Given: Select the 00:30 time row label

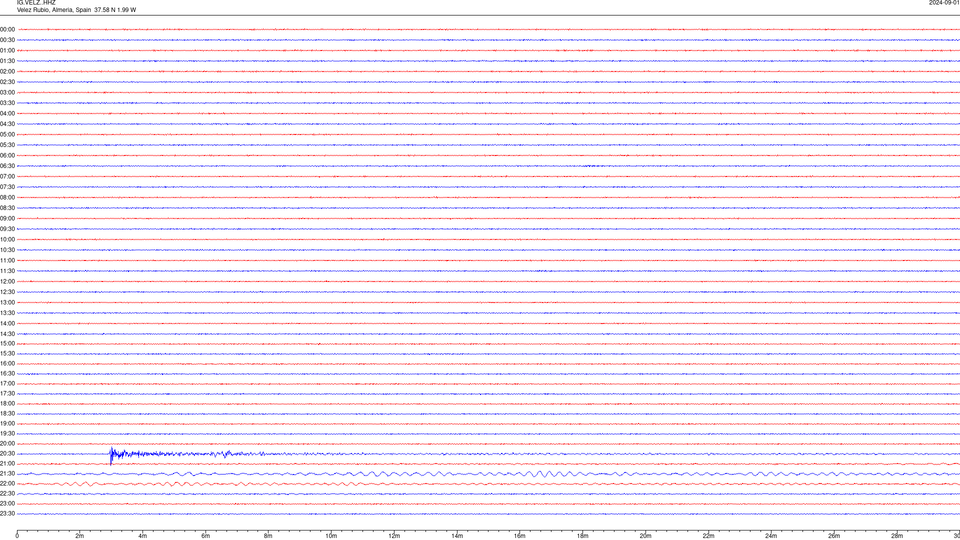Looking at the screenshot, I should coord(7,40).
